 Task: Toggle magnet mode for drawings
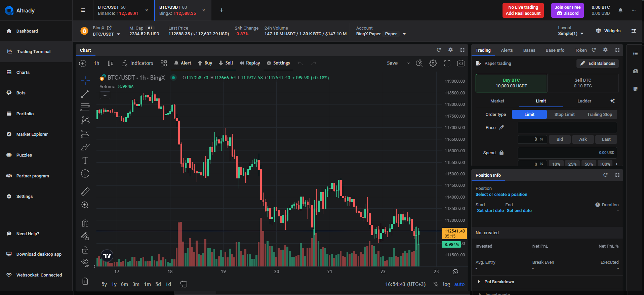tap(85, 223)
